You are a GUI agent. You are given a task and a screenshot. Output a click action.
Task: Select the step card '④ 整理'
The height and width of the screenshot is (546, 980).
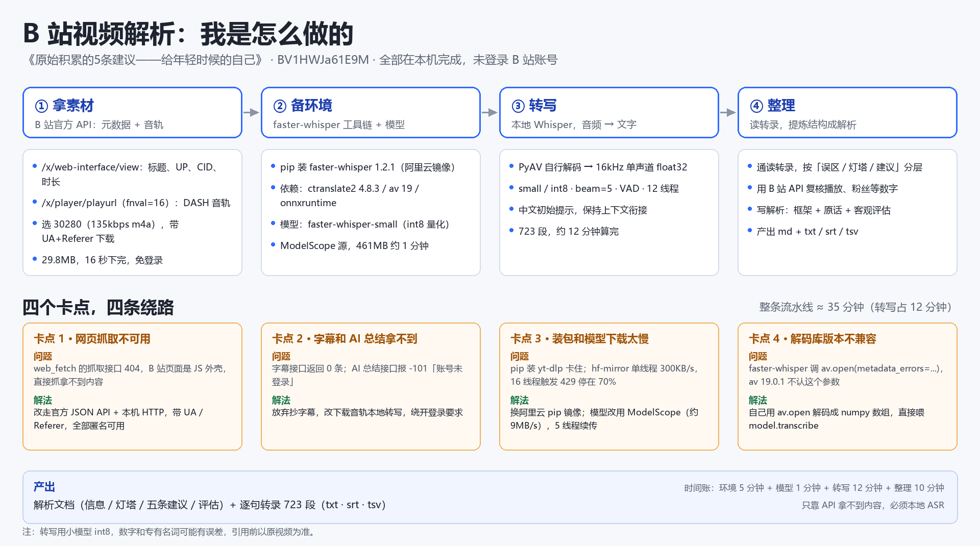847,112
